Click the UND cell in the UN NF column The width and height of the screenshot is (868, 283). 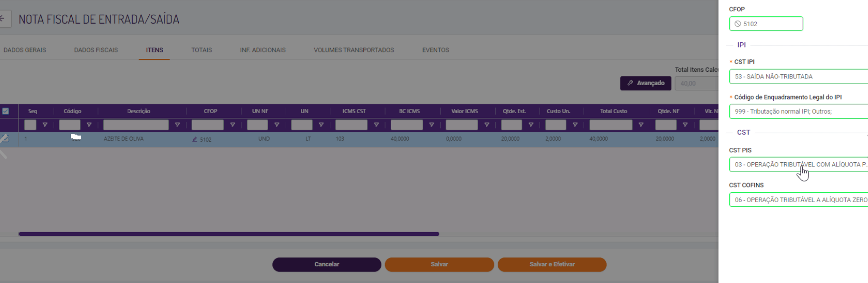(264, 139)
